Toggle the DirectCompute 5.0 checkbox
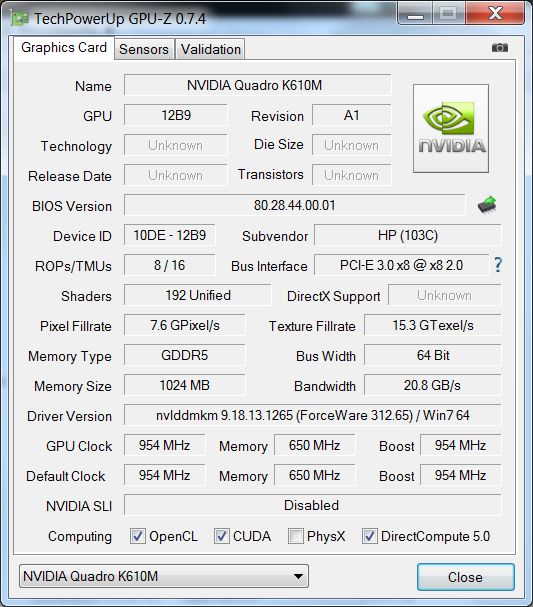 [370, 536]
